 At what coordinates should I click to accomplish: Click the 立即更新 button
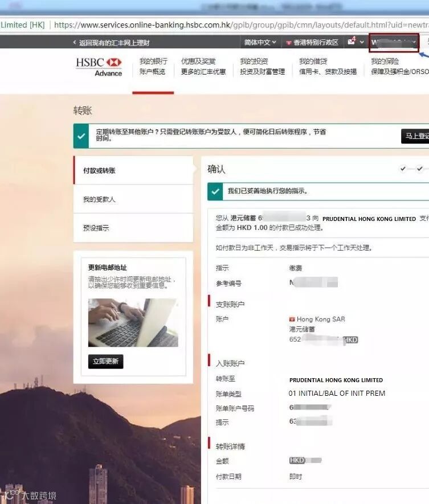point(105,361)
